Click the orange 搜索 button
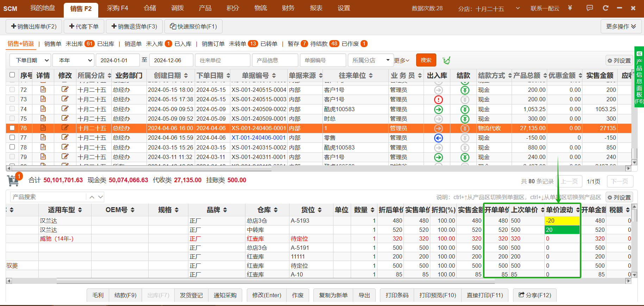Screen dimensions: 644x306 426,60
